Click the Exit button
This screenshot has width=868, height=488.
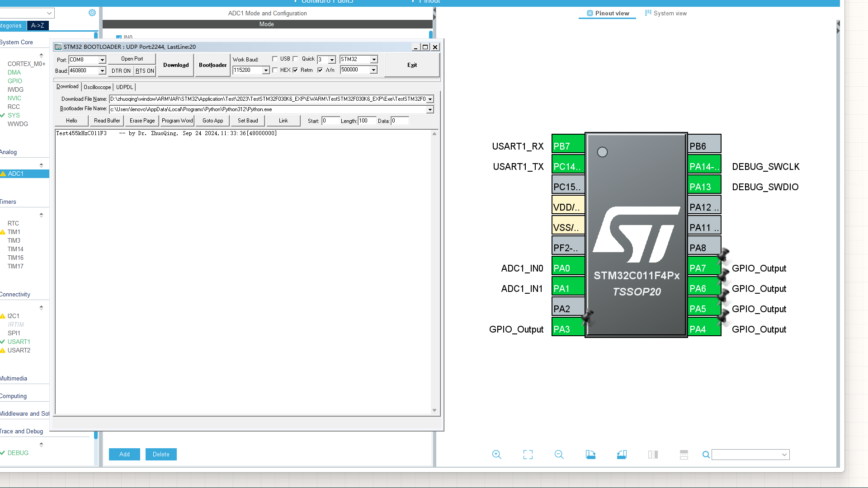412,65
